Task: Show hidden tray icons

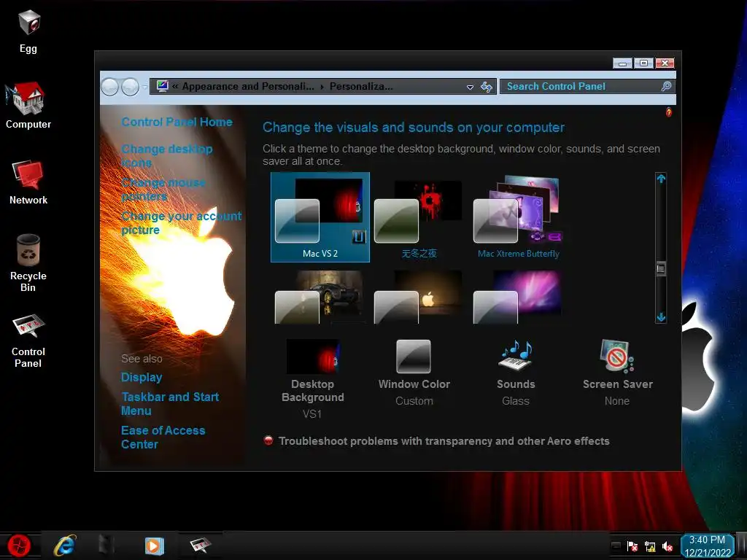Action: tap(616, 546)
